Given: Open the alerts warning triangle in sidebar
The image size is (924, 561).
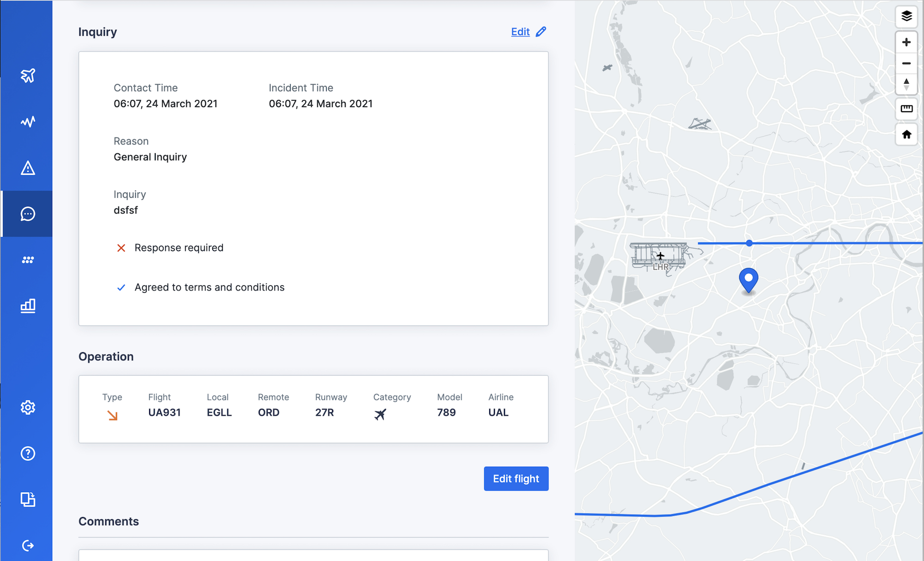Looking at the screenshot, I should [28, 168].
